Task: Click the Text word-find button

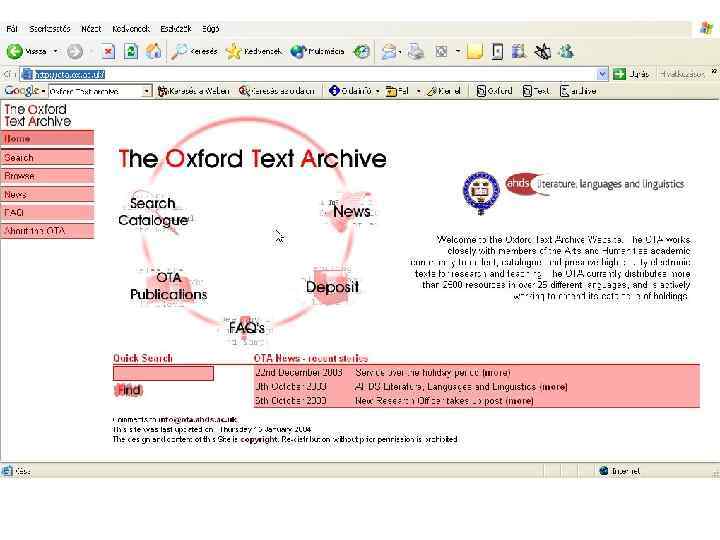Action: click(536, 91)
